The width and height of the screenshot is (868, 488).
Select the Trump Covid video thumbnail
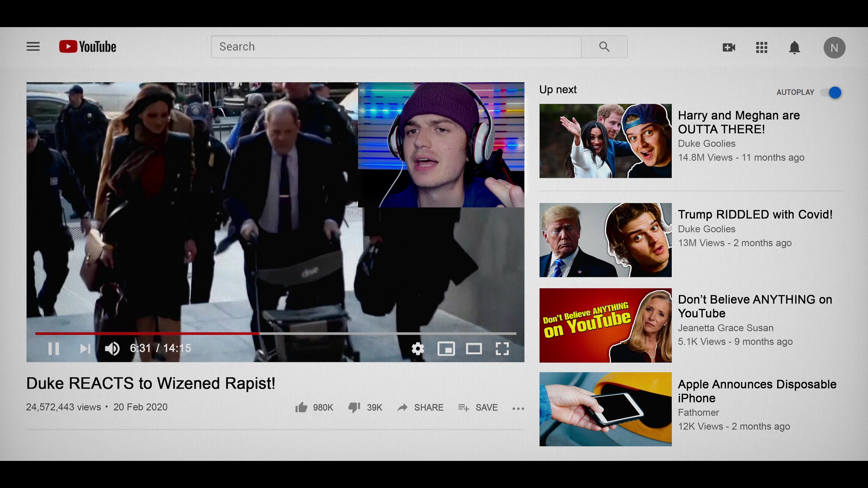pos(605,240)
